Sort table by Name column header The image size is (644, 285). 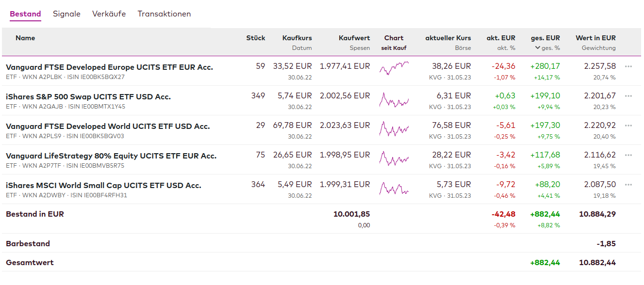point(25,38)
